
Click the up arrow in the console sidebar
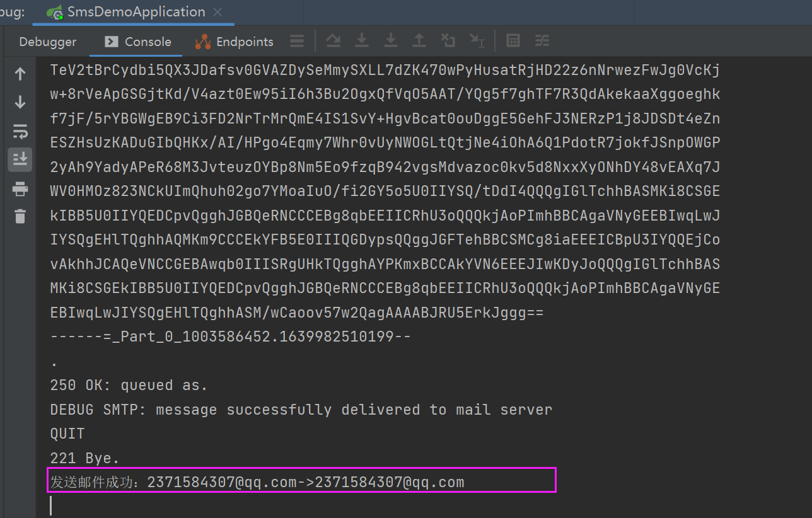click(x=20, y=74)
